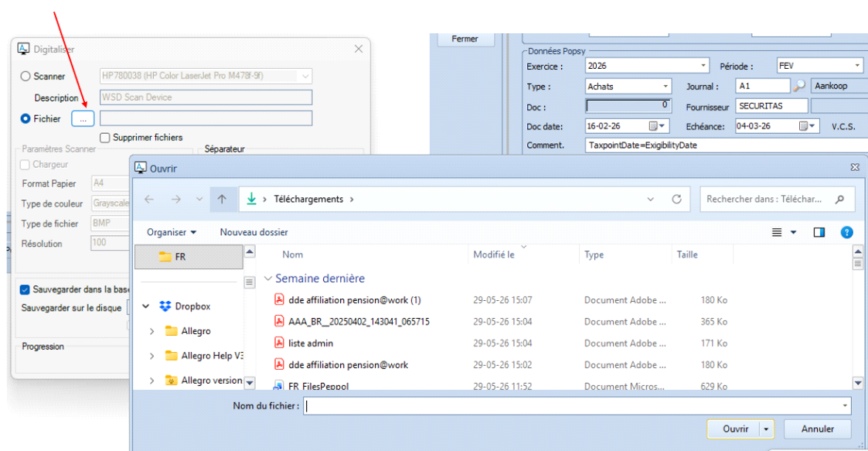Click the Fermer button
868x451 pixels.
465,39
